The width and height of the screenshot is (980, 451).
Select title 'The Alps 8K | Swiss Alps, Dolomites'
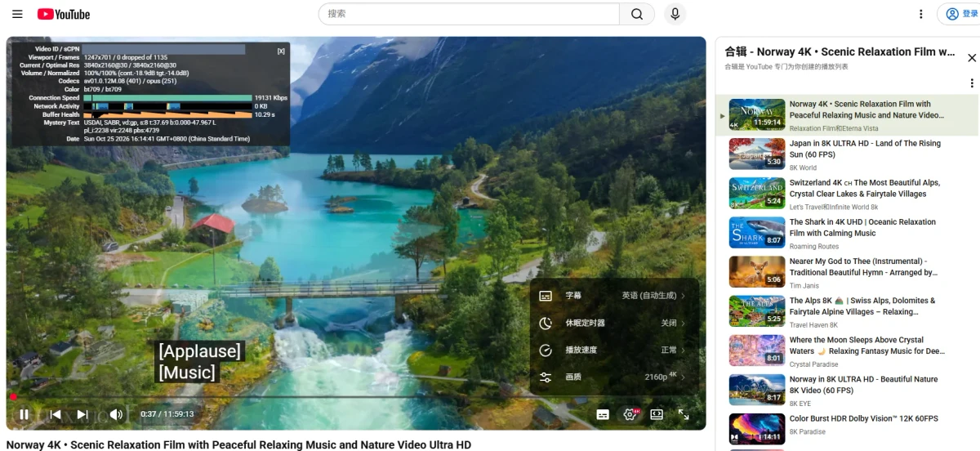click(862, 306)
